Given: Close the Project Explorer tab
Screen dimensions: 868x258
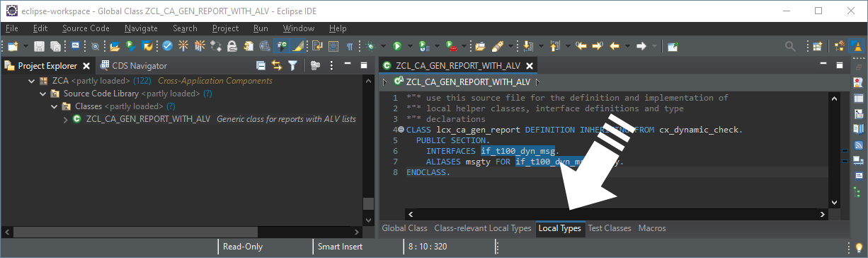Looking at the screenshot, I should coord(86,65).
